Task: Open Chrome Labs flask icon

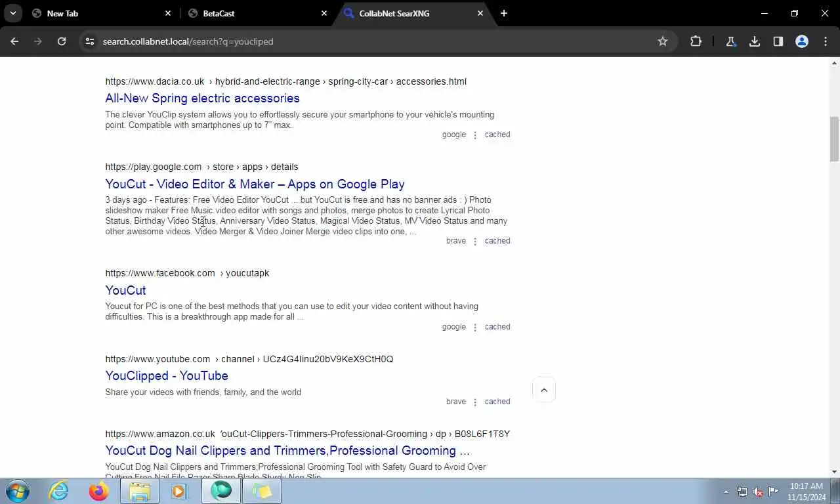Action: click(x=730, y=41)
